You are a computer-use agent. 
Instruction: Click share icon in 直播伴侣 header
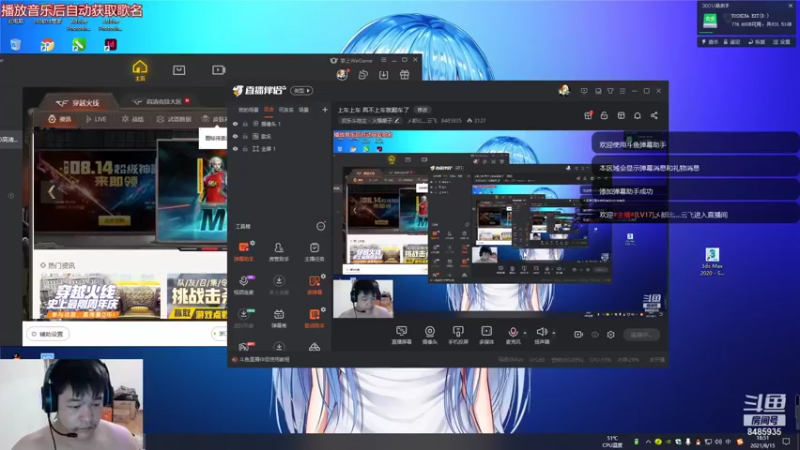click(654, 116)
